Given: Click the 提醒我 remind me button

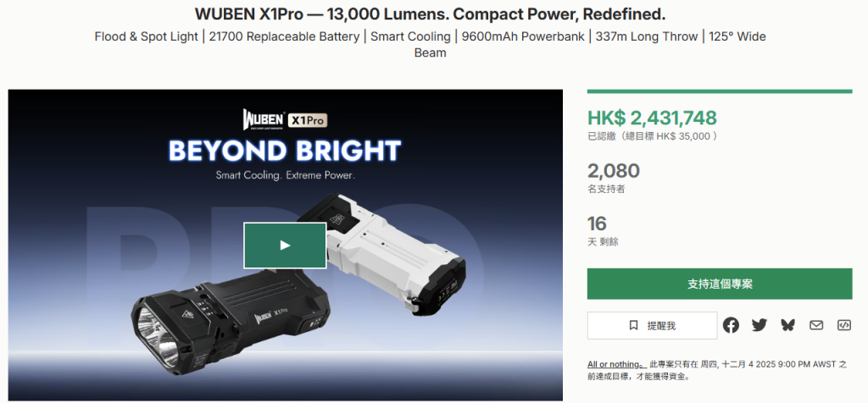Looking at the screenshot, I should tap(652, 326).
